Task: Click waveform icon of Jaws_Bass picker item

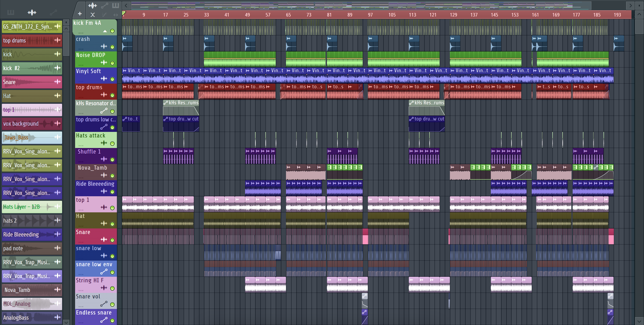Action: pyautogui.click(x=57, y=137)
